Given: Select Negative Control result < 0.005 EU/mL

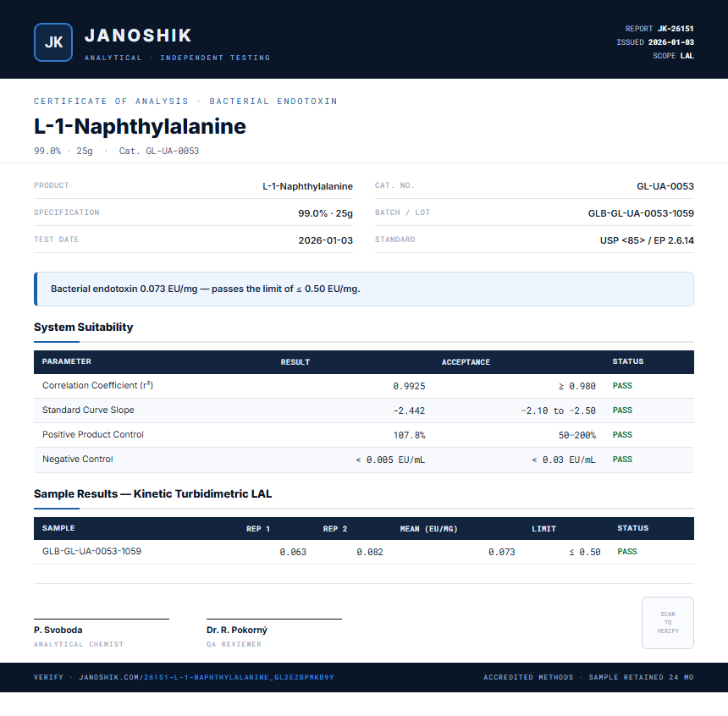Looking at the screenshot, I should click(390, 460).
